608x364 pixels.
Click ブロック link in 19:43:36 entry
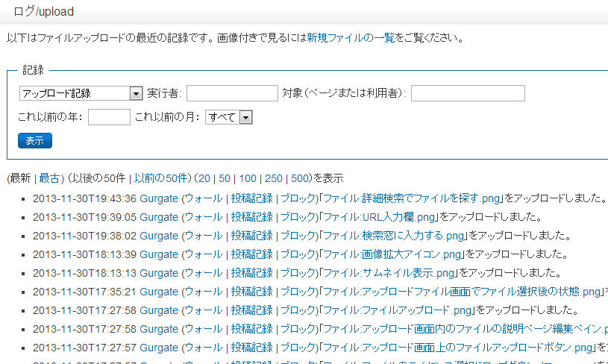click(297, 198)
